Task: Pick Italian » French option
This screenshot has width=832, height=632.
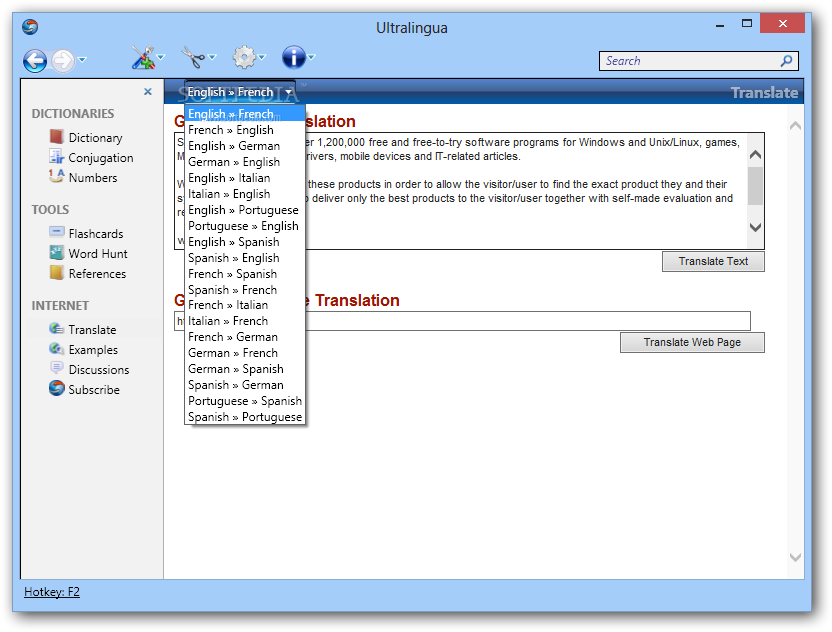Action: point(245,321)
